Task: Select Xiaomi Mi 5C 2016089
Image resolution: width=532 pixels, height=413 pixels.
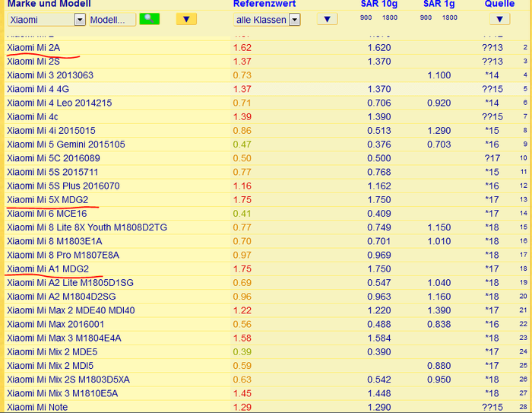Action: 53,158
